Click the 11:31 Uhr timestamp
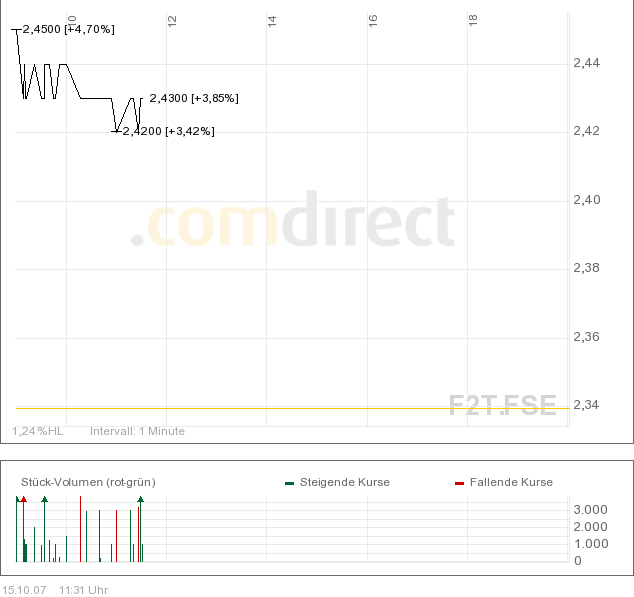The height and width of the screenshot is (597, 634). [x=84, y=590]
